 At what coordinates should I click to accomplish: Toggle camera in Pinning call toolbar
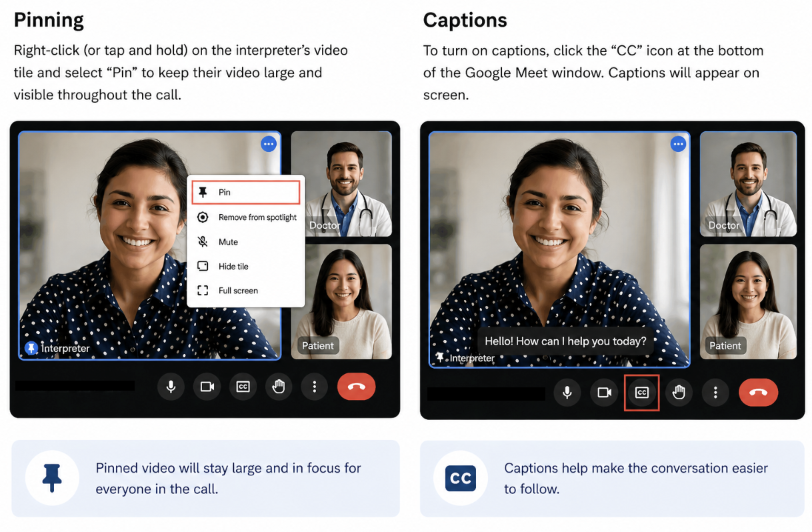point(207,387)
